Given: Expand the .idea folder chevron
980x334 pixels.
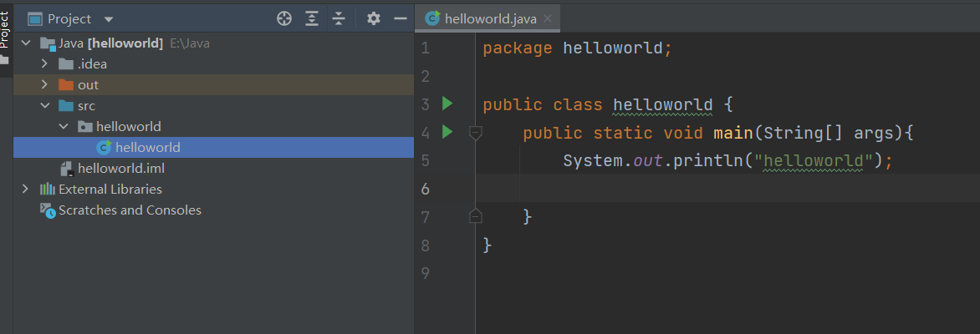Looking at the screenshot, I should (x=44, y=63).
